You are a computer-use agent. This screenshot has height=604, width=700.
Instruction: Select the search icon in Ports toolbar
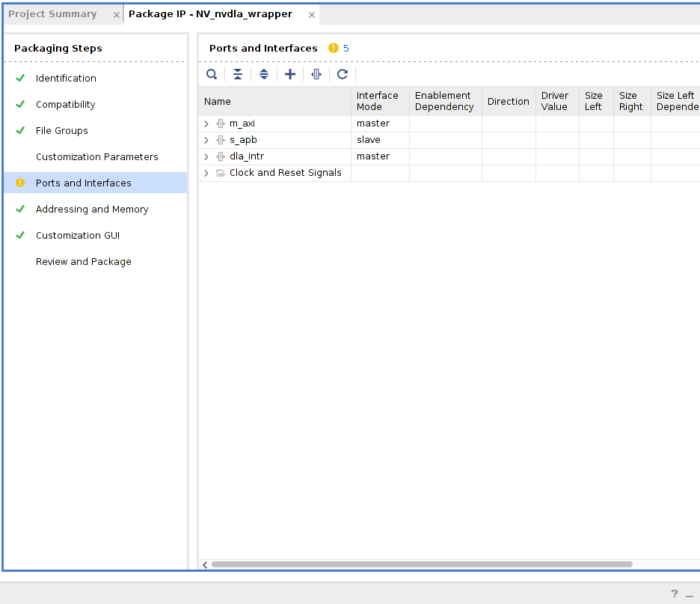tap(212, 74)
